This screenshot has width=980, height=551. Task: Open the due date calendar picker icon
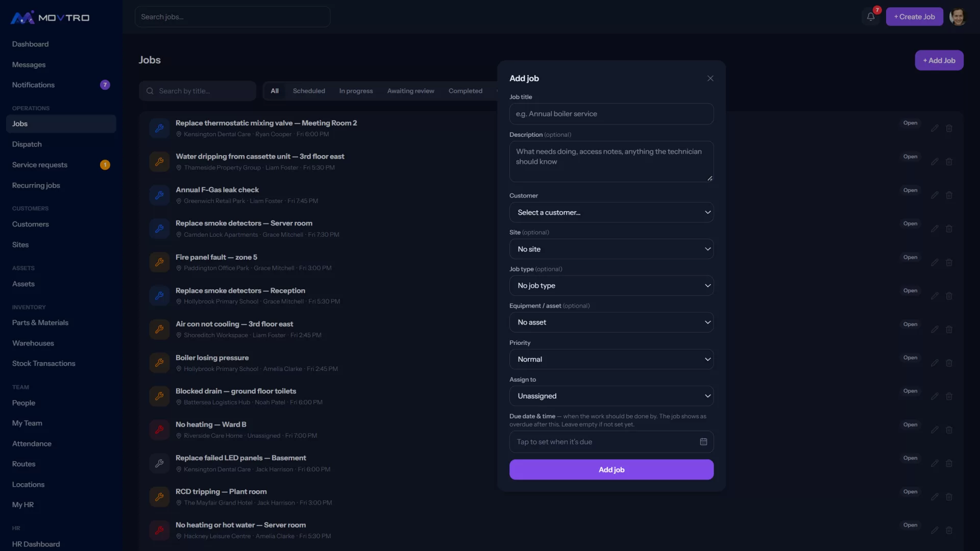[x=703, y=442]
